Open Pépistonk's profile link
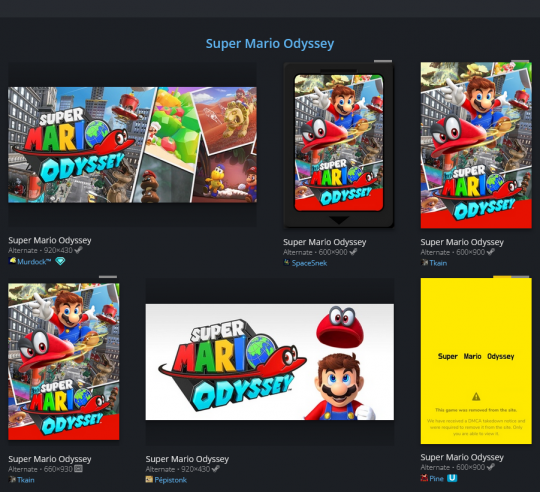Screen dimensions: 540x492 pyautogui.click(x=170, y=480)
